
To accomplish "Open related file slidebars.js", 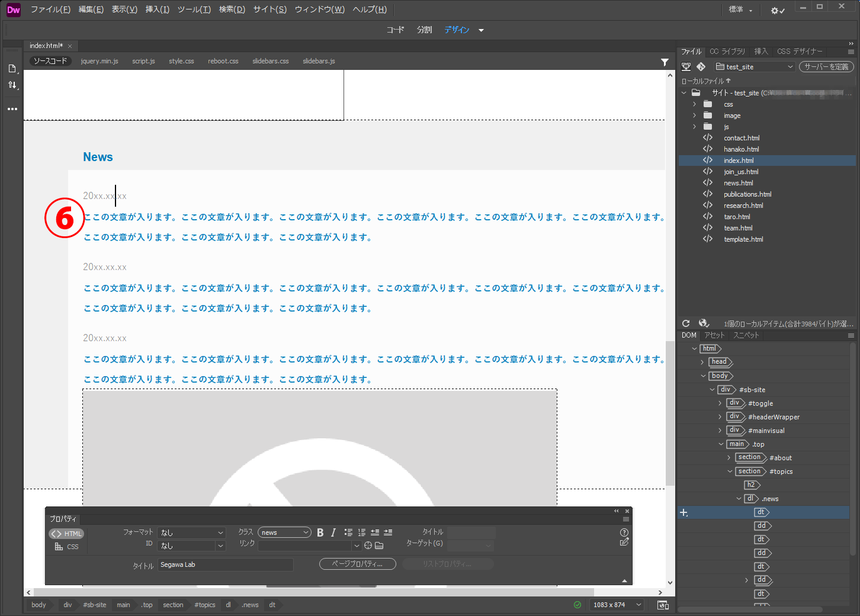I will pos(319,61).
